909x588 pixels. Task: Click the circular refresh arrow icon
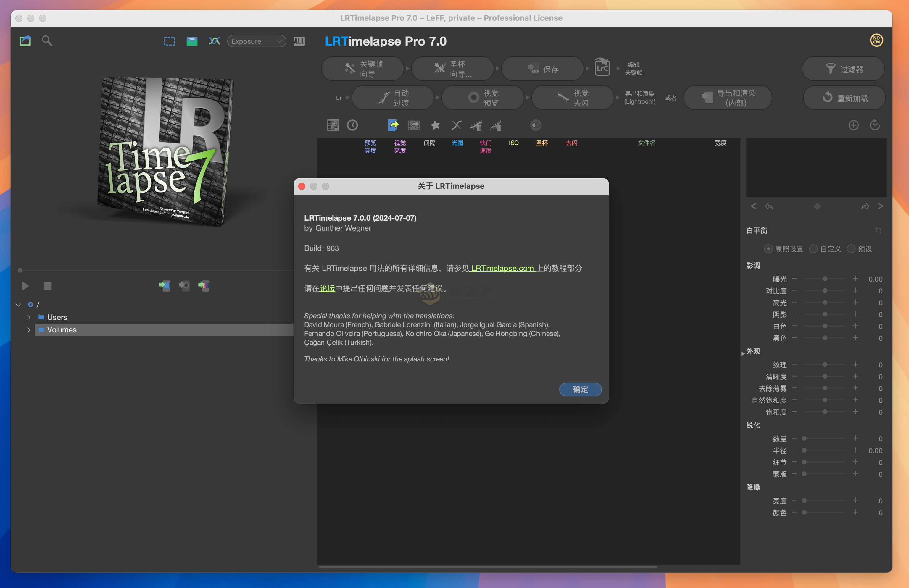point(875,125)
